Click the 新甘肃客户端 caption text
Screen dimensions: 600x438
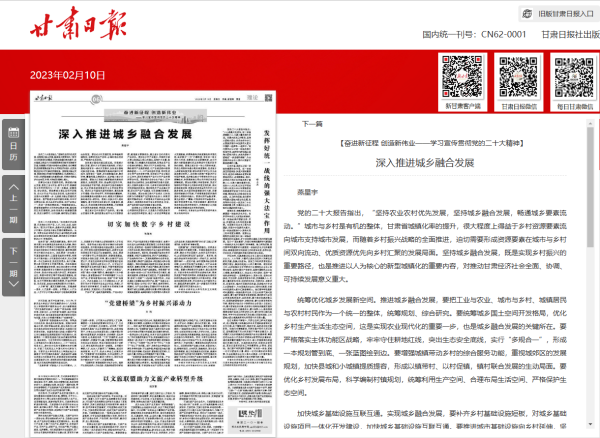(x=463, y=106)
